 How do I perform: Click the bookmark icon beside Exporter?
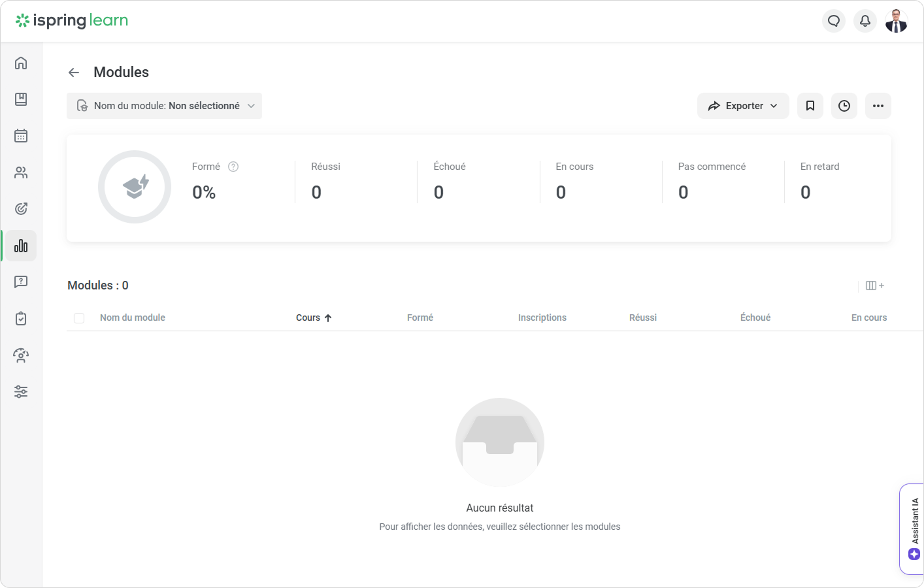tap(810, 106)
